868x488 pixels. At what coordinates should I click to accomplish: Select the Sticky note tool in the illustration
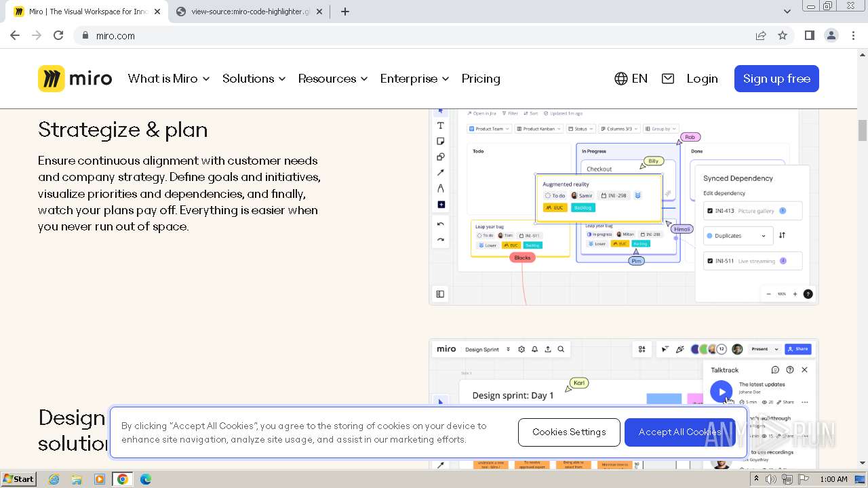(440, 141)
